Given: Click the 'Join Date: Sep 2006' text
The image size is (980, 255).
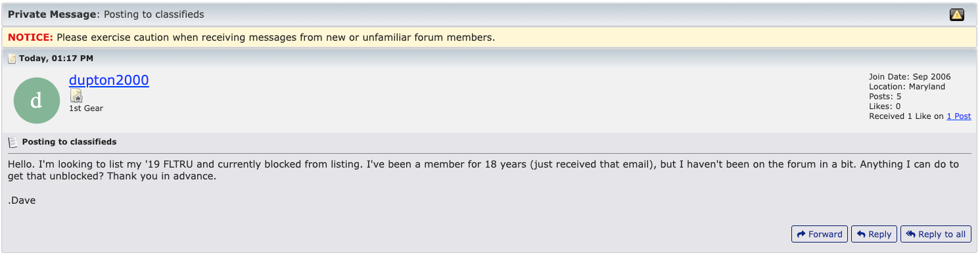Looking at the screenshot, I should [910, 77].
